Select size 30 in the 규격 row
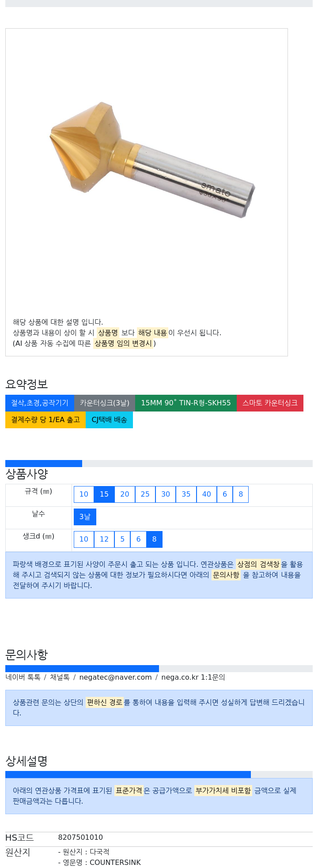The width and height of the screenshot is (318, 868). (166, 494)
